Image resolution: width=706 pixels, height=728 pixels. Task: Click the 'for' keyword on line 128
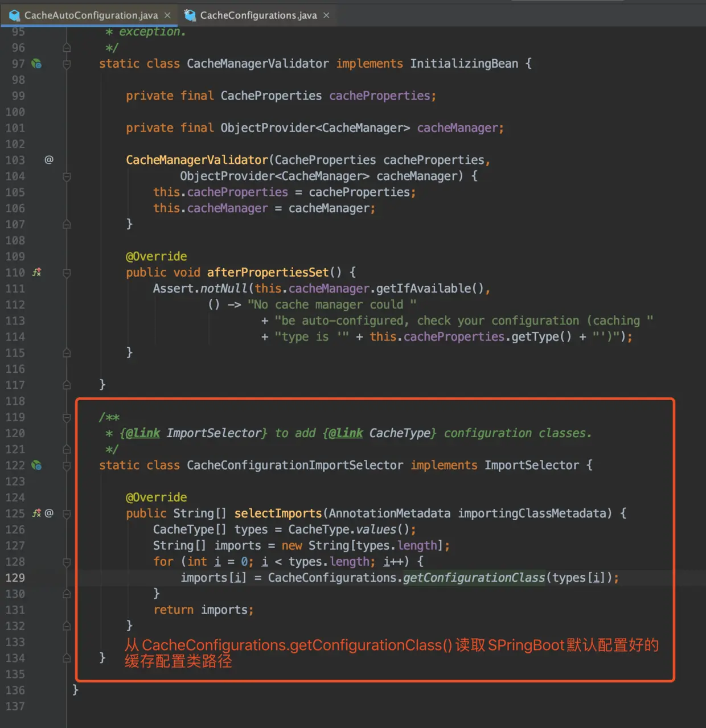[x=163, y=562]
